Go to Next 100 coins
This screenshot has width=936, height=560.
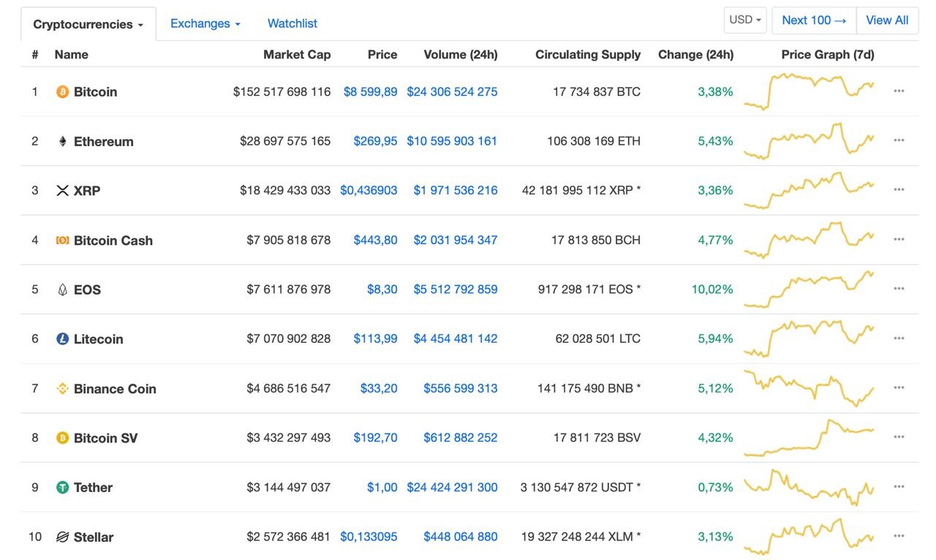(x=814, y=20)
